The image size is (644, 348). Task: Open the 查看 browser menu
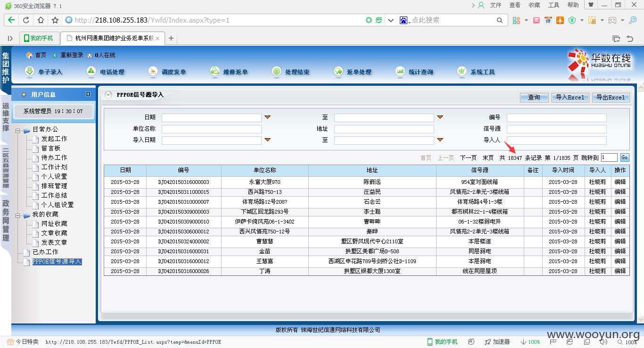[x=515, y=5]
